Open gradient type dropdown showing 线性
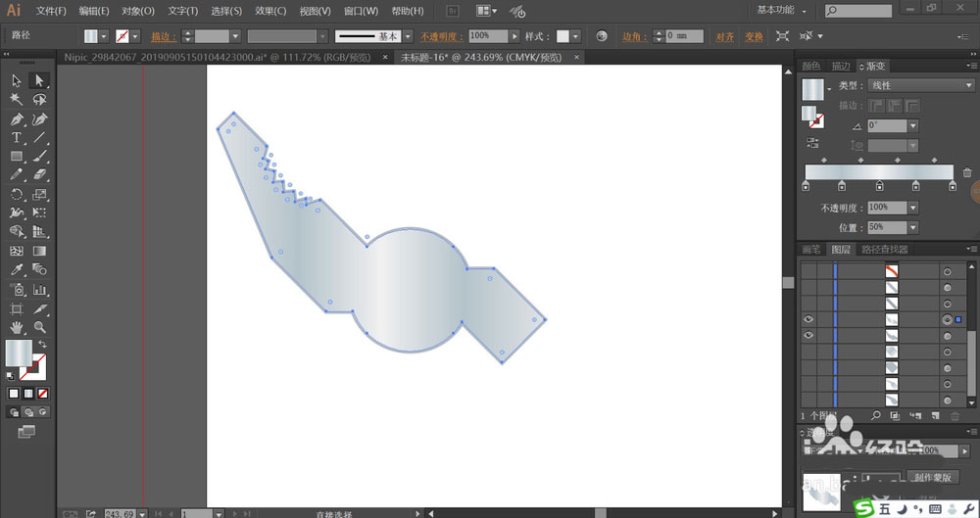980x518 pixels. 921,85
